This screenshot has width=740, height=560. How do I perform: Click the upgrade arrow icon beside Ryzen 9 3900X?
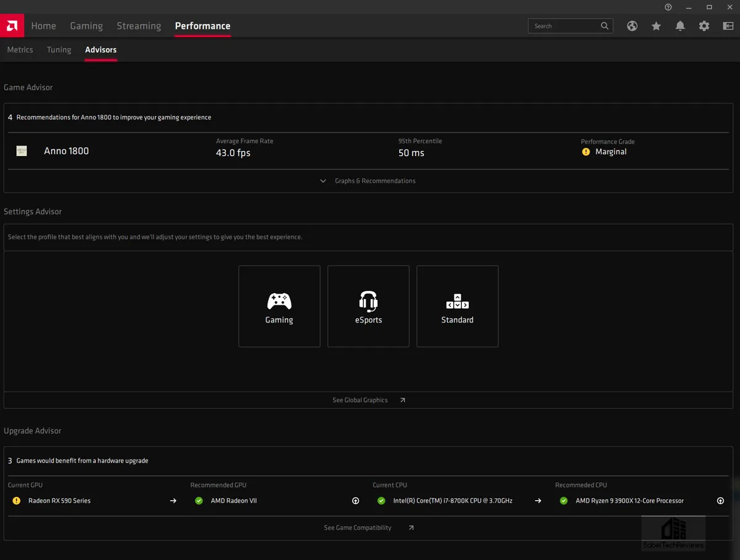tap(720, 501)
